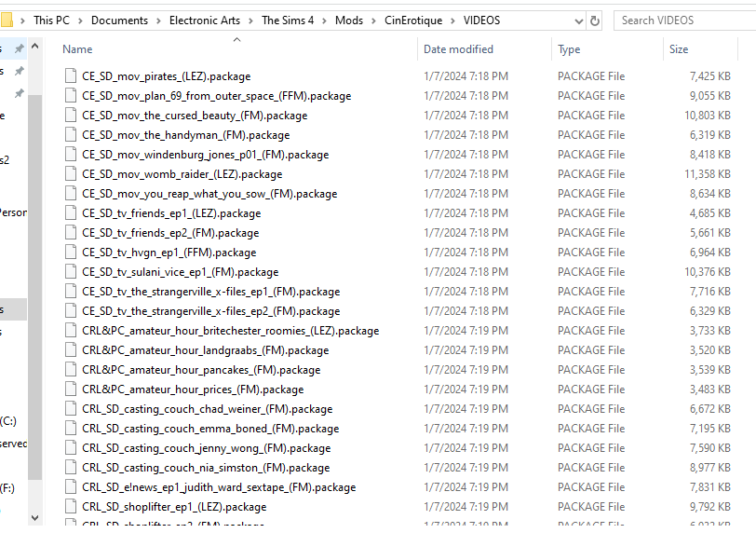Go to CinErotique in the breadcrumb
The height and width of the screenshot is (533, 756).
(x=413, y=20)
